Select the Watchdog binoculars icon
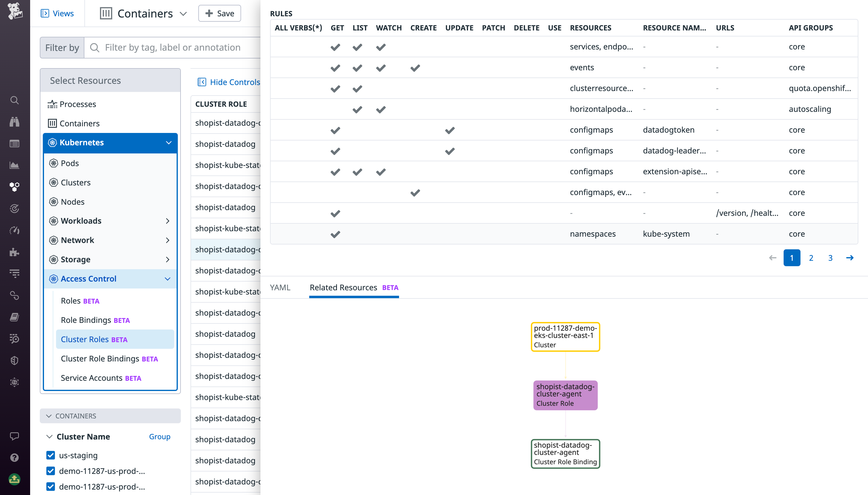The image size is (868, 495). [14, 122]
